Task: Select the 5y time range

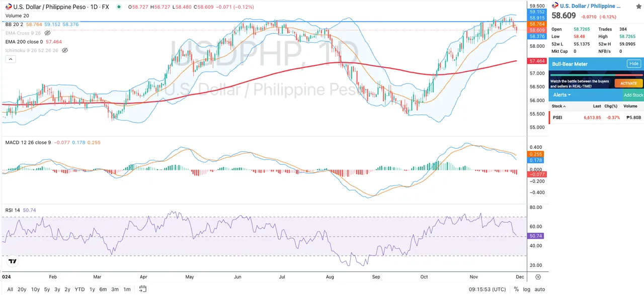Action: point(47,289)
